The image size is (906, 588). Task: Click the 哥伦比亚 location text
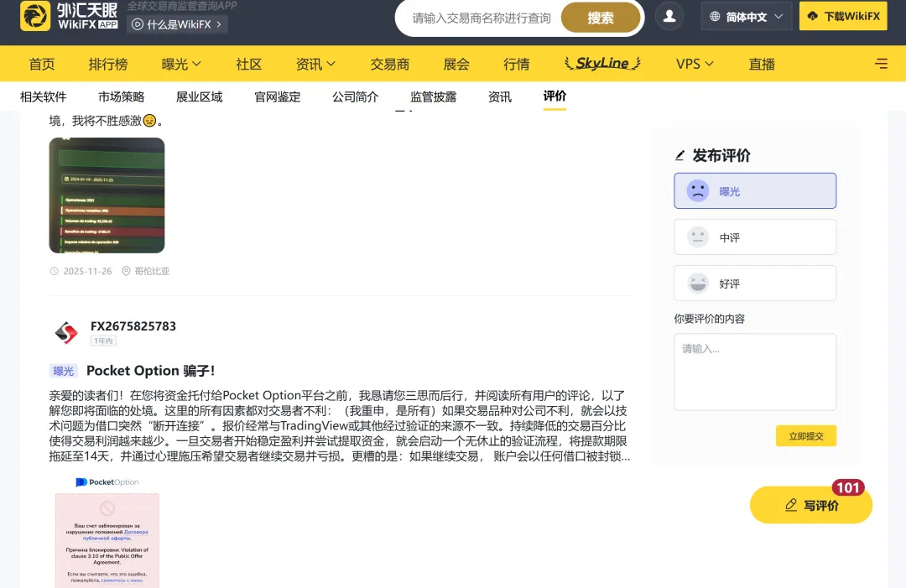pyautogui.click(x=152, y=271)
